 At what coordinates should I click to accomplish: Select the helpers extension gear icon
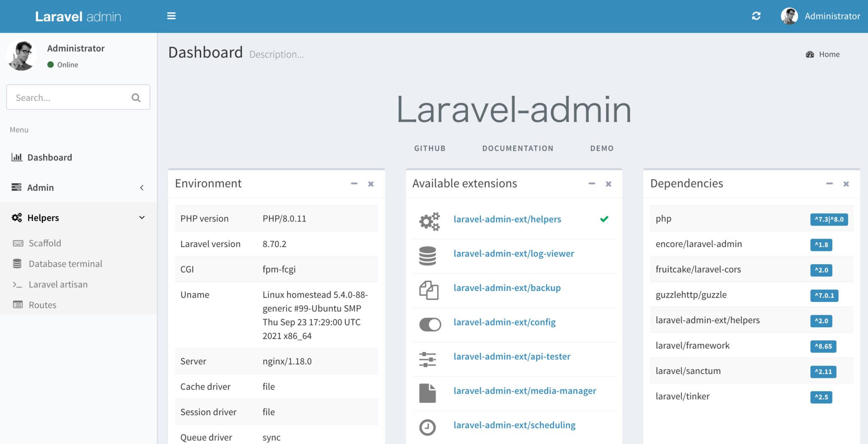tap(429, 221)
